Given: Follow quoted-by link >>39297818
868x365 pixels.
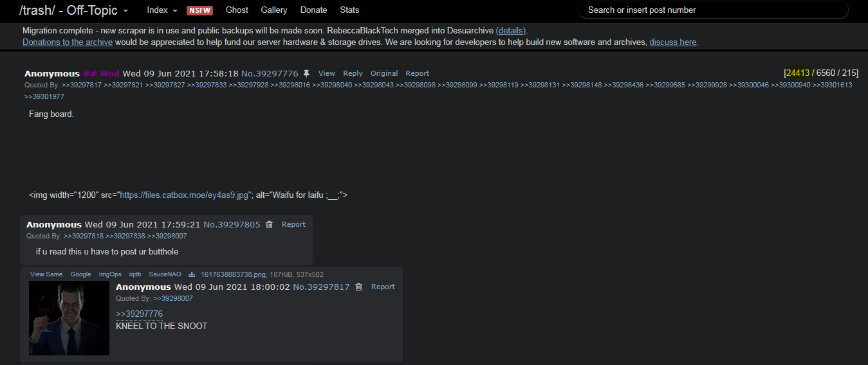Looking at the screenshot, I should coord(84,236).
